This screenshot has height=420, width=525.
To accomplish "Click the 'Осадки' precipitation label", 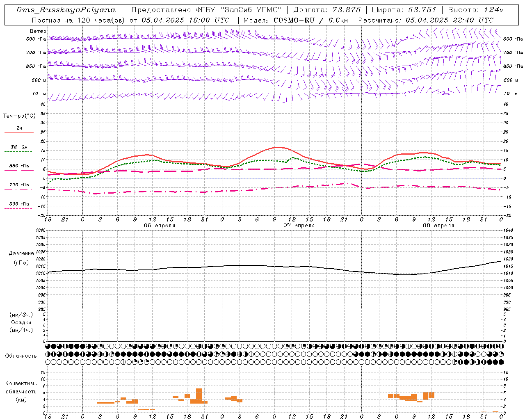I will [x=21, y=322].
